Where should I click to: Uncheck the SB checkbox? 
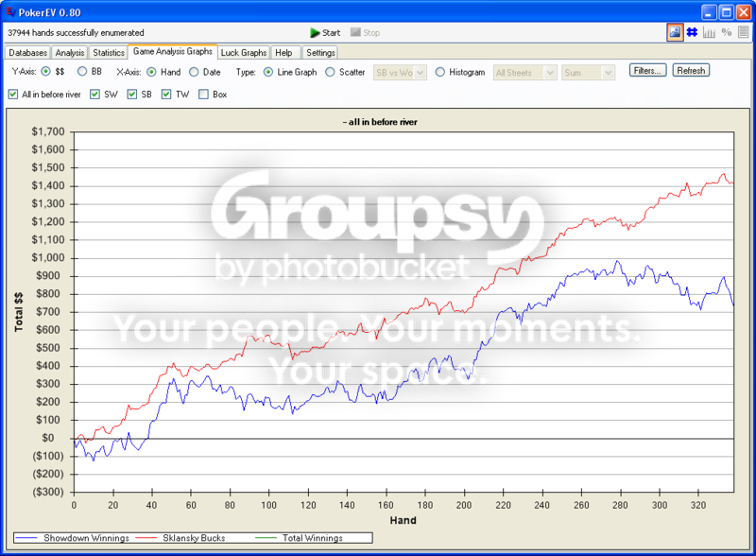(132, 95)
